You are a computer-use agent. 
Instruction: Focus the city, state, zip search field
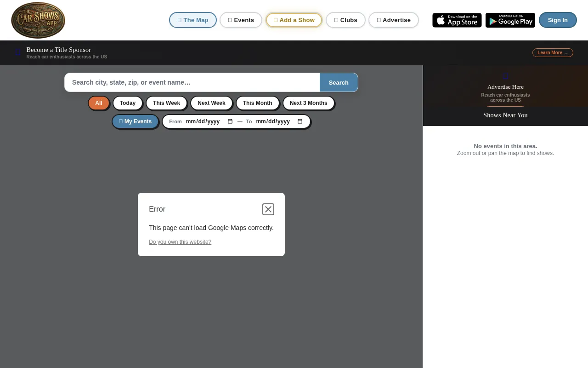(192, 82)
